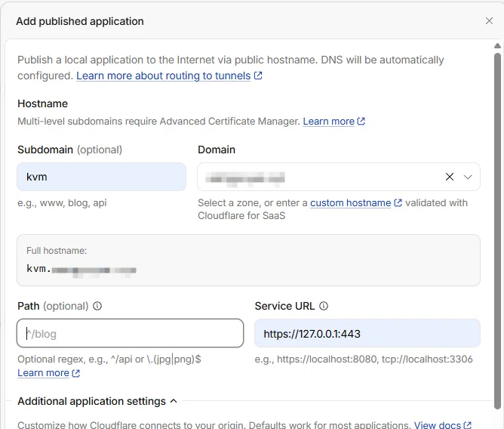This screenshot has width=504, height=429.
Task: Click scrollbar up arrow in dialog
Action: point(497,46)
